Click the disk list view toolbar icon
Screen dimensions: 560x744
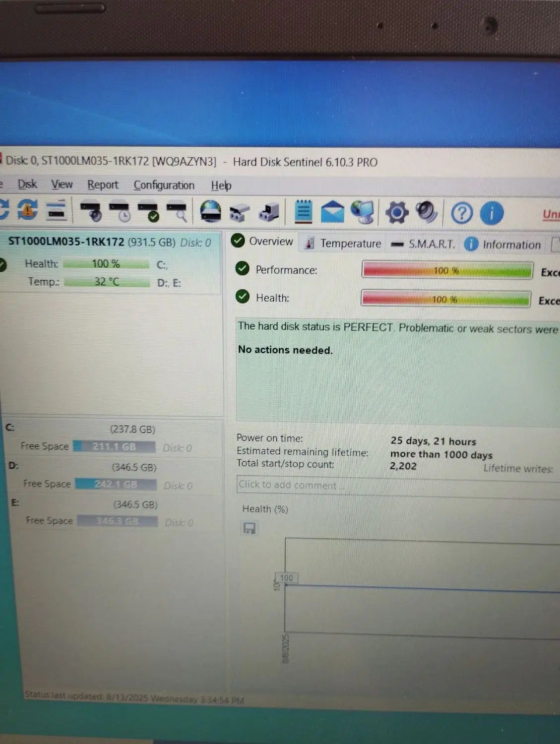pyautogui.click(x=57, y=210)
